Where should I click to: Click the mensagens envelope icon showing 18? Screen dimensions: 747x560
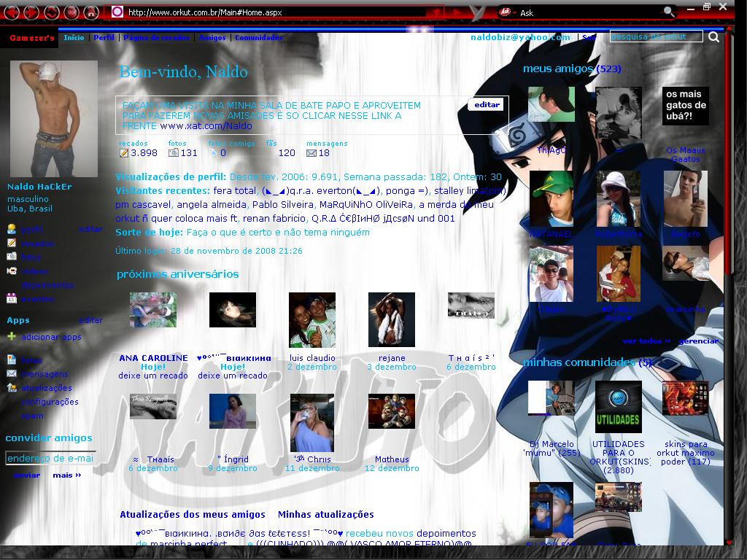311,153
